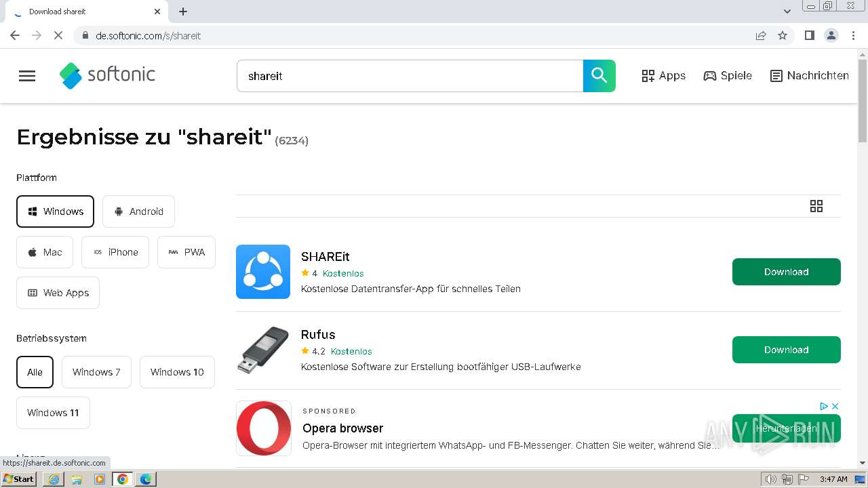Viewport: 868px width, 488px height.
Task: Switch results to grid view icon
Action: pyautogui.click(x=816, y=206)
